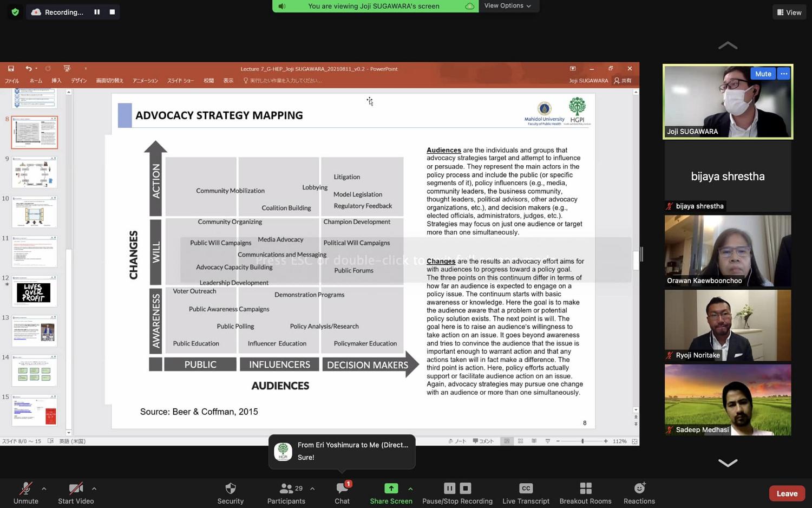Open the Security shield options
The image size is (812, 508).
[x=231, y=493]
